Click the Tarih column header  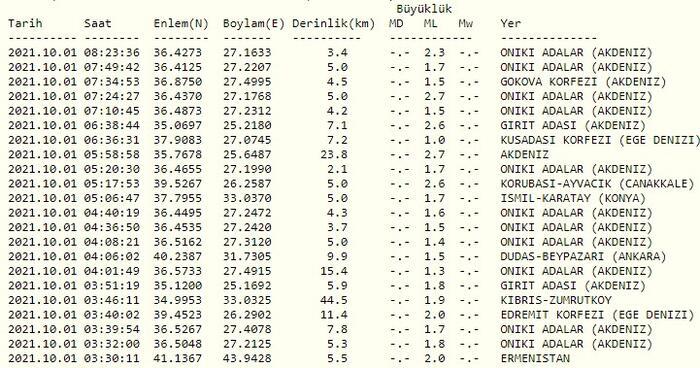coord(25,23)
